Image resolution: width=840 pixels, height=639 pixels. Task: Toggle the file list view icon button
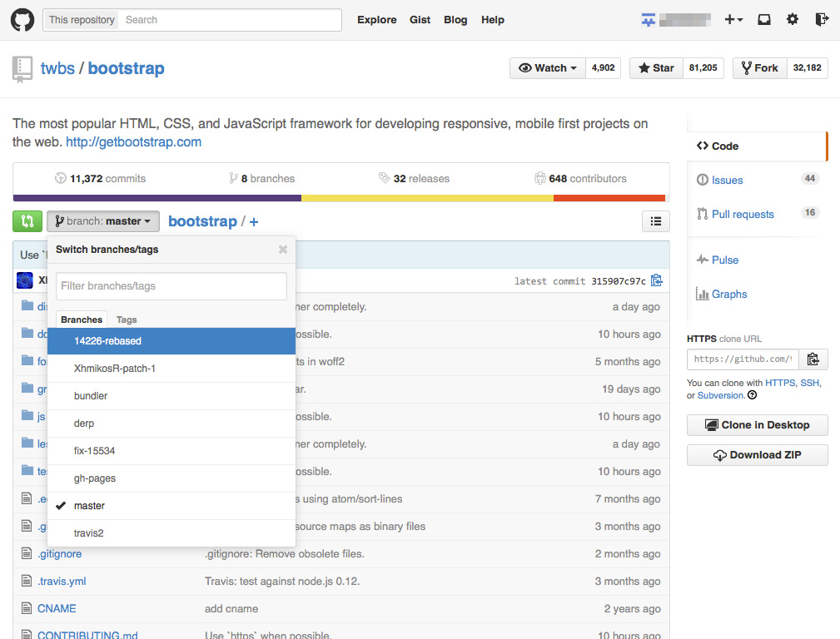(656, 221)
